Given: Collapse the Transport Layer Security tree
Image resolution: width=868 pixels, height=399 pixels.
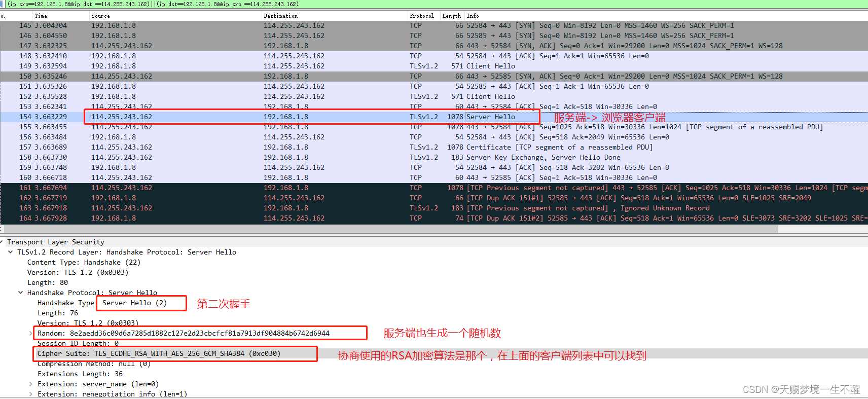Looking at the screenshot, I should [x=2, y=242].
